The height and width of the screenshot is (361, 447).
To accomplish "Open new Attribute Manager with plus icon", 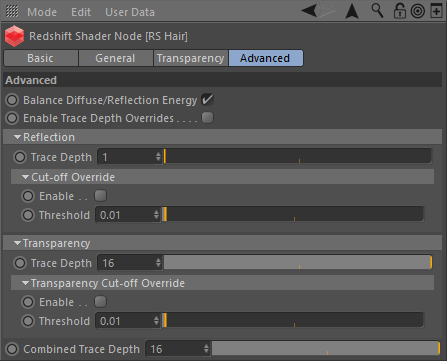I will pyautogui.click(x=436, y=11).
